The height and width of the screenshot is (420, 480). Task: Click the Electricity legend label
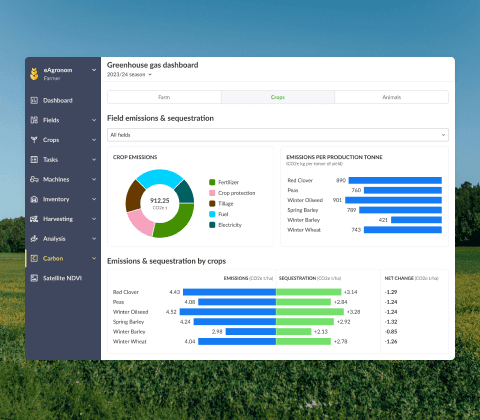click(230, 225)
